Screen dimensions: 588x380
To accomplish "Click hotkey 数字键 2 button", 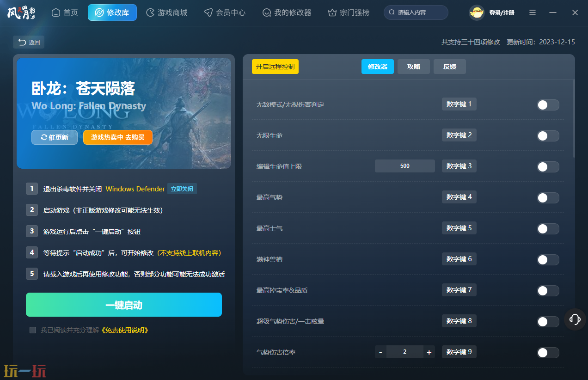I will 459,135.
